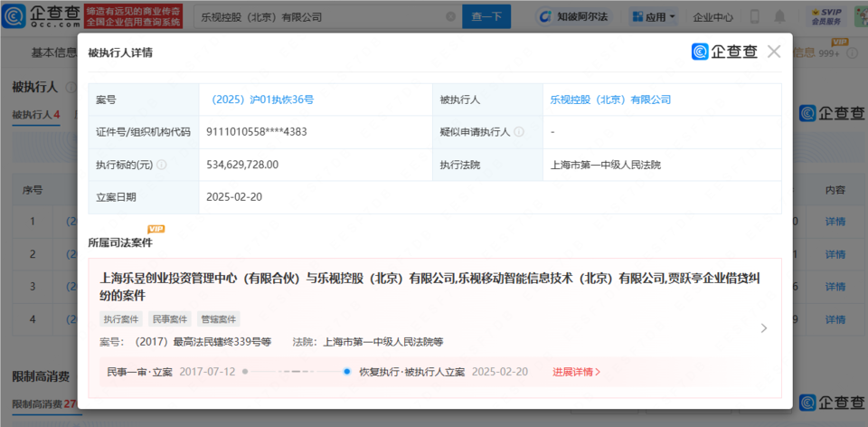868x427 pixels.
Task: Click the 企查查 Qcc.com logo
Action: [41, 16]
